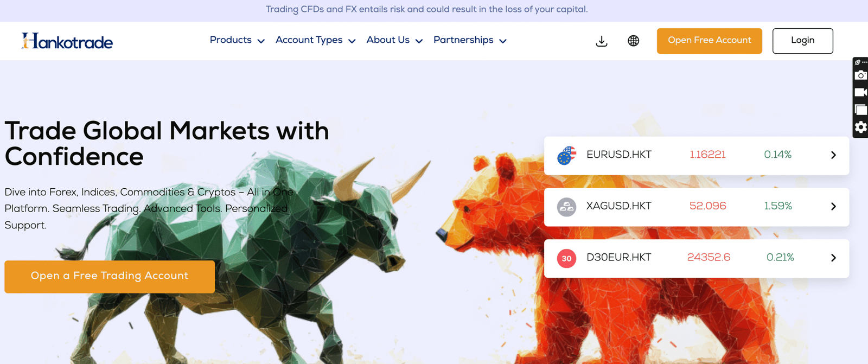Select the XAGUSD.HKT price card
The height and width of the screenshot is (364, 868).
[x=697, y=207]
